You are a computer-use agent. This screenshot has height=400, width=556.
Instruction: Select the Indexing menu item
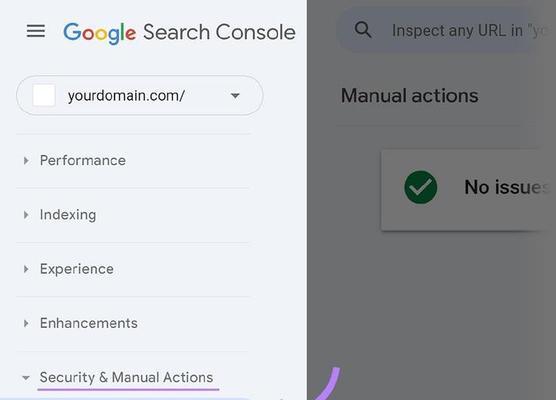pos(68,215)
